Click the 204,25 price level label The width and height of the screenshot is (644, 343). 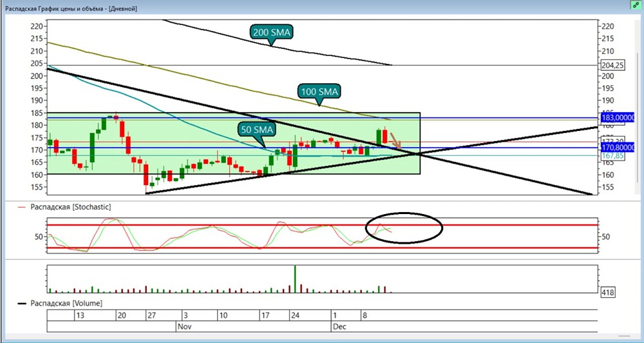612,65
